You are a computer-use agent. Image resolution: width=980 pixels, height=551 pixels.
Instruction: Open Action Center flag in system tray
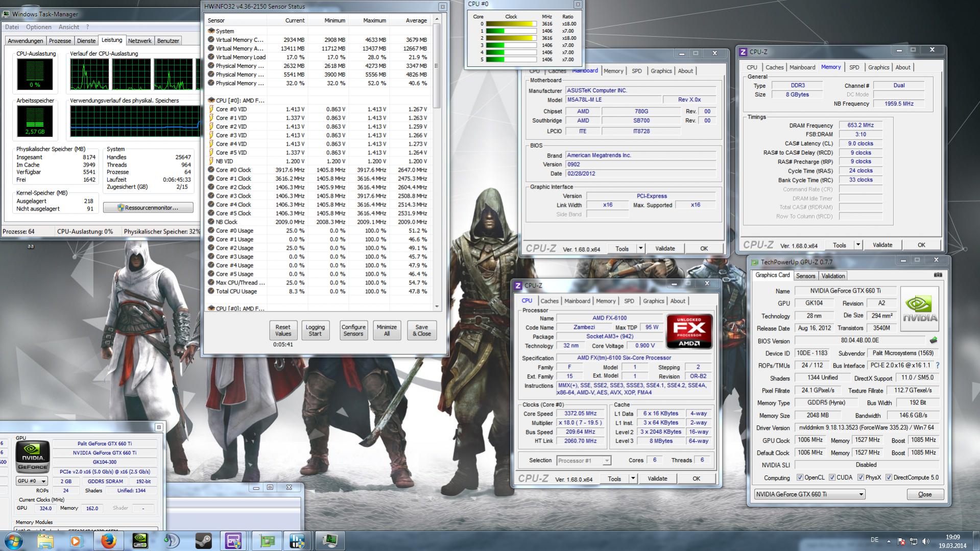(x=901, y=541)
